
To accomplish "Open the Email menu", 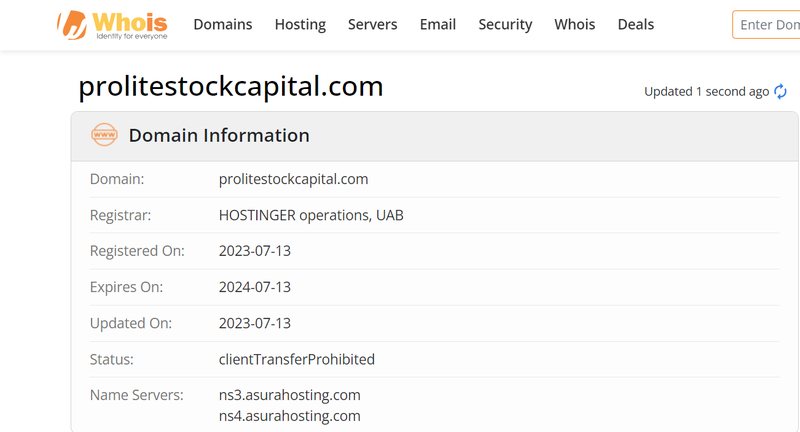I will [x=437, y=24].
